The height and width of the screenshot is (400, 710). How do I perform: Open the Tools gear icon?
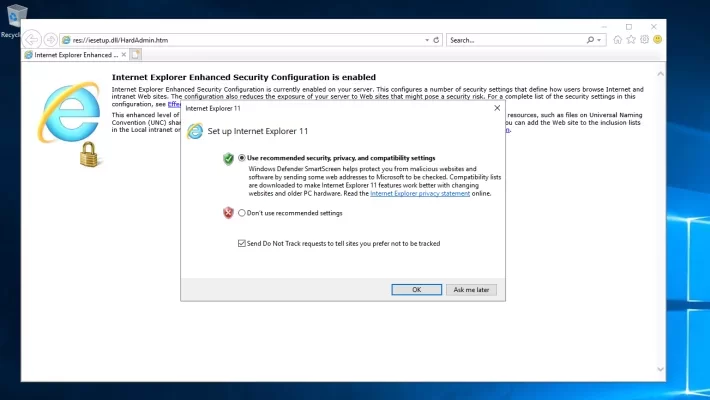[645, 40]
